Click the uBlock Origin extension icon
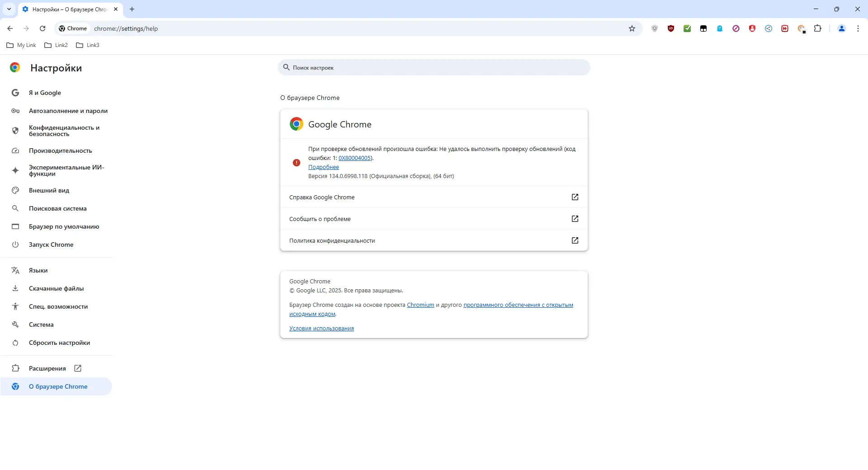The height and width of the screenshot is (470, 868). 671,28
